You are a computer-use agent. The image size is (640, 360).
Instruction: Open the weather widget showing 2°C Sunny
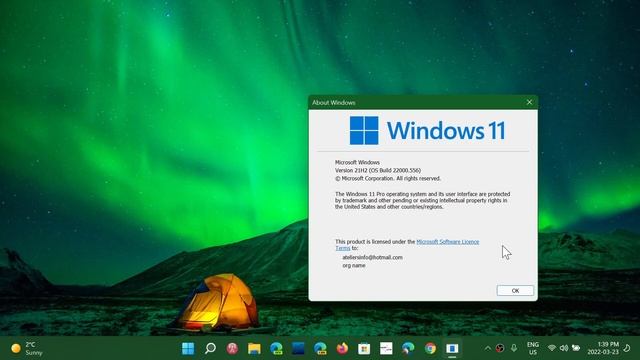[27, 349]
